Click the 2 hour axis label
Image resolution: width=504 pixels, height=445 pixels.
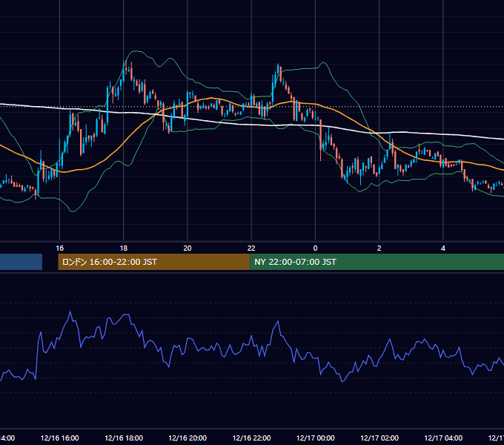(379, 248)
